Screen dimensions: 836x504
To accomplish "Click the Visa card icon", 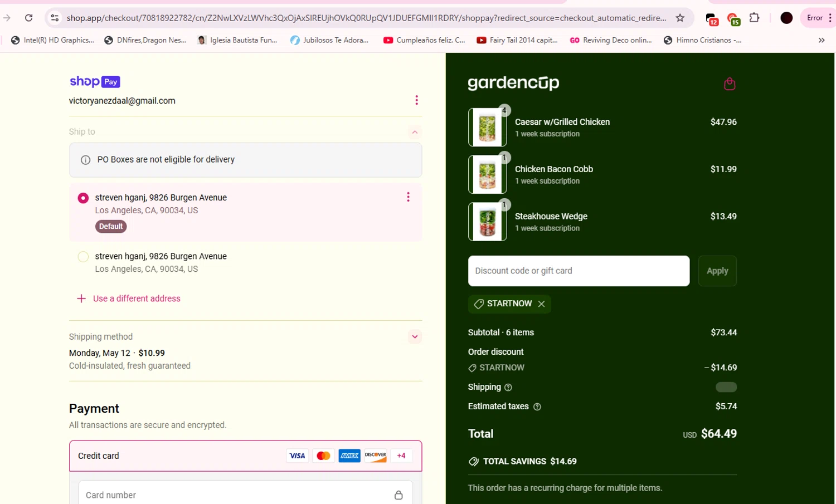I will click(297, 456).
